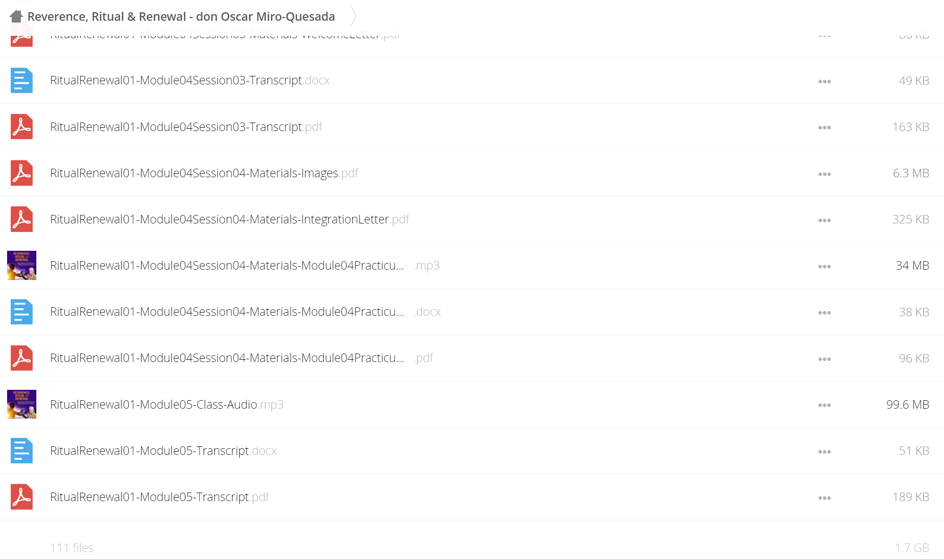
Task: Click the PDF icon for Module04Session03-Transcript.pdf
Action: 22,127
